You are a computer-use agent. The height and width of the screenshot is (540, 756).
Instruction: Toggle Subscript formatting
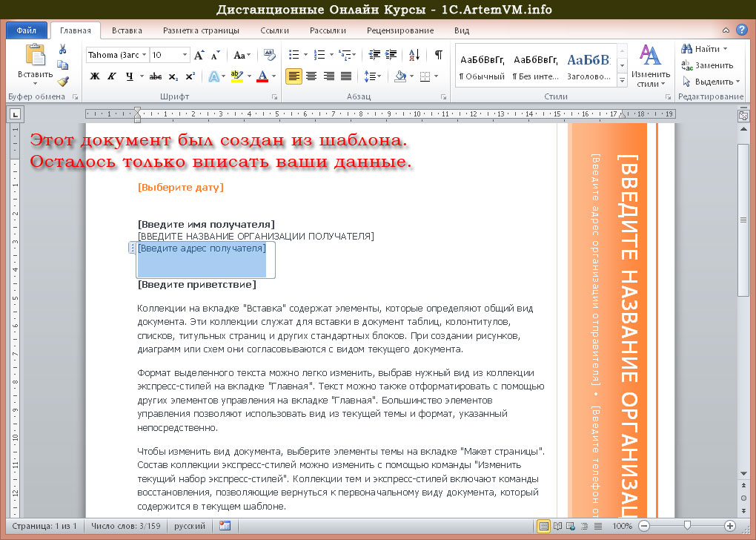(x=173, y=76)
